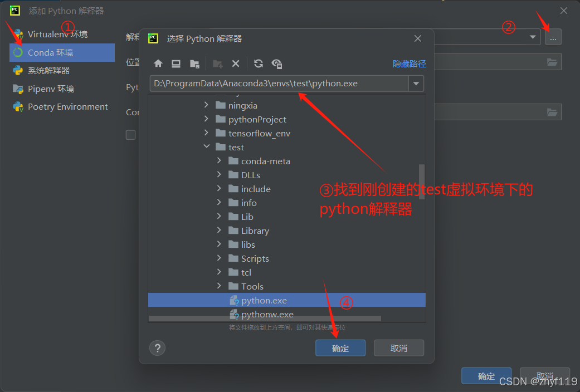Expand the Lib folder
The height and width of the screenshot is (392, 580).
(219, 216)
